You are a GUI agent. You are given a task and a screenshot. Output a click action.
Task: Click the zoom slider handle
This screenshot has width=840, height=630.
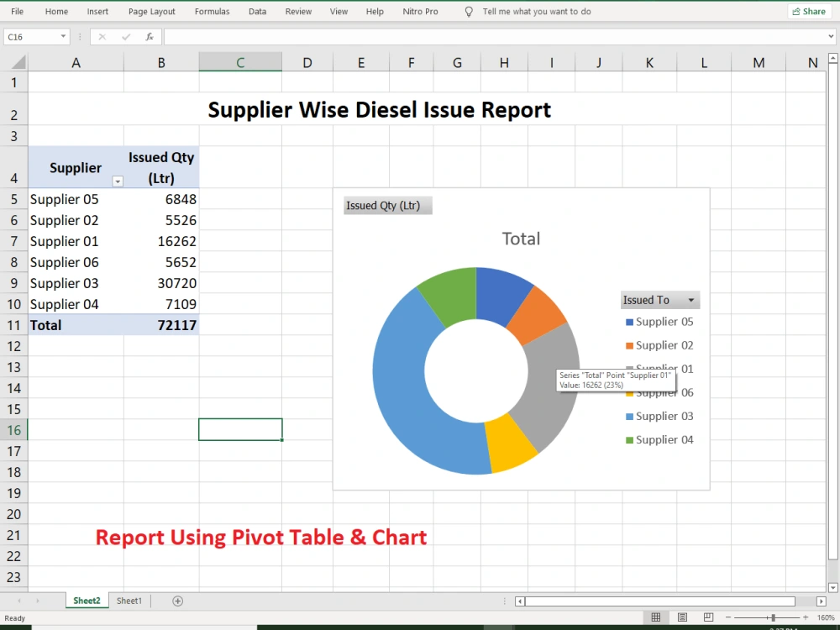point(773,617)
